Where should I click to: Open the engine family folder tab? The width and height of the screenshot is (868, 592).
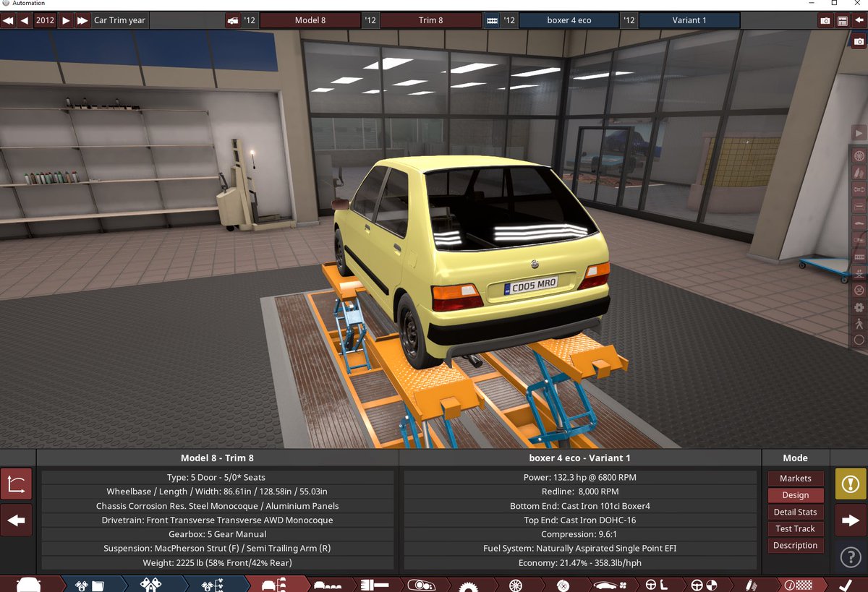point(90,584)
